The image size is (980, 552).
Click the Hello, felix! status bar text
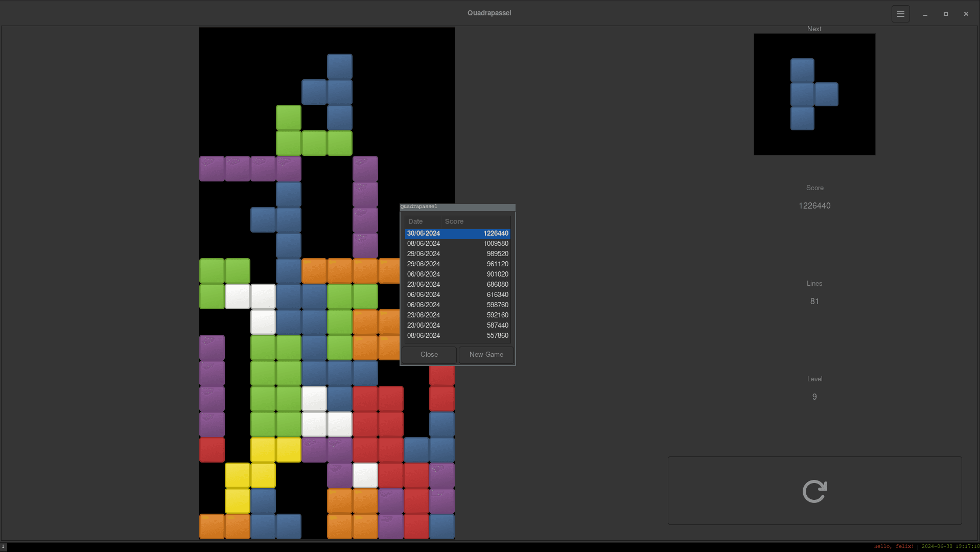click(x=894, y=547)
